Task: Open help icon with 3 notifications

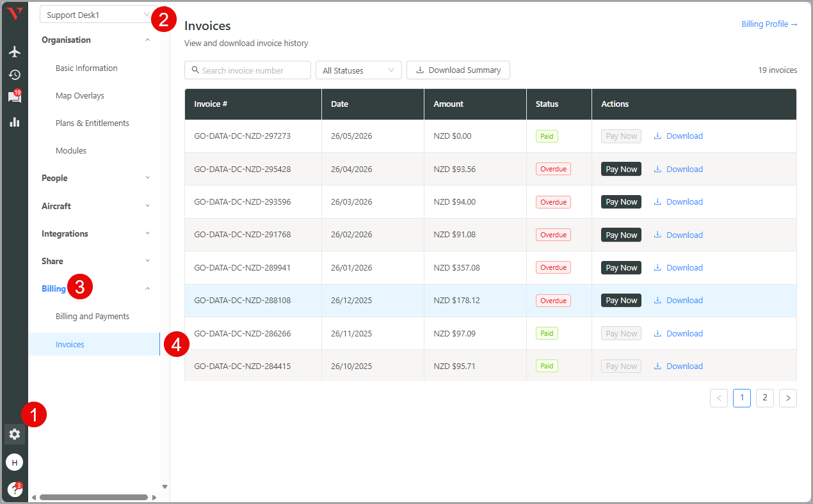Action: click(x=14, y=490)
